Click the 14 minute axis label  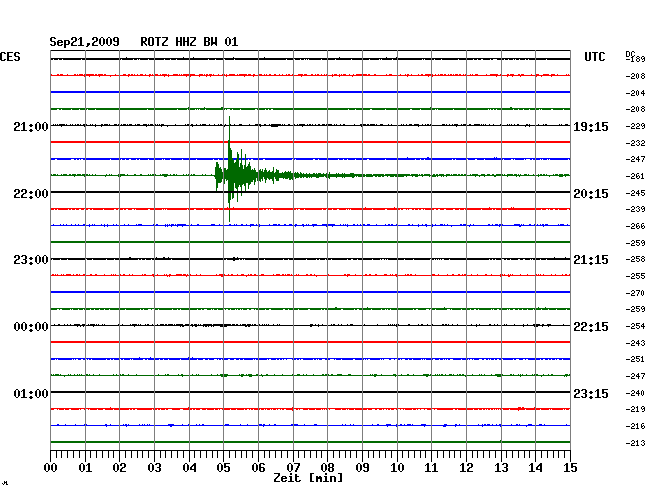(x=535, y=467)
